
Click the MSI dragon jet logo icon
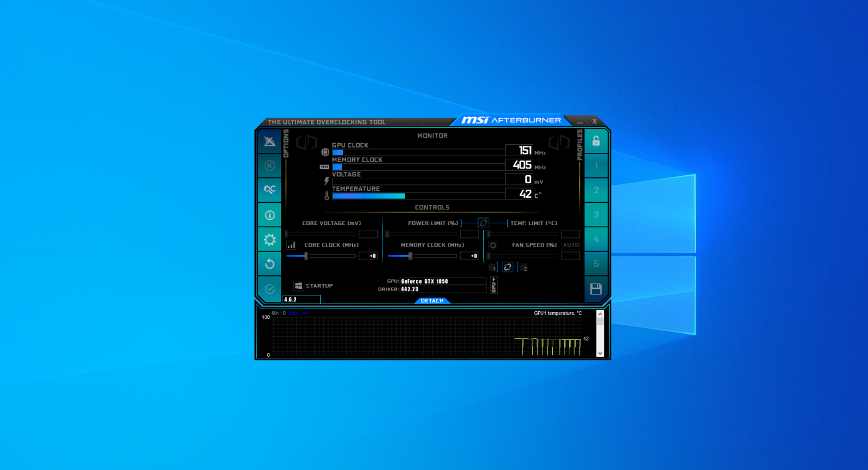point(270,141)
